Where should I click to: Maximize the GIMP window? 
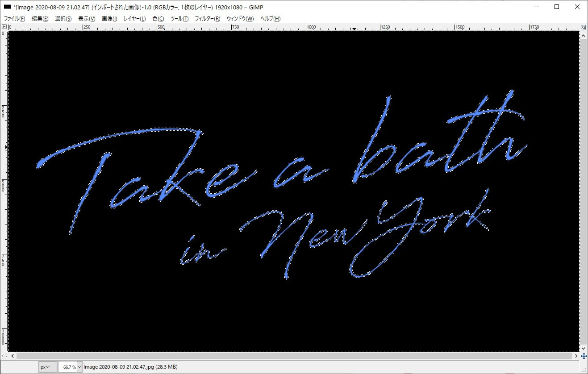[x=557, y=7]
